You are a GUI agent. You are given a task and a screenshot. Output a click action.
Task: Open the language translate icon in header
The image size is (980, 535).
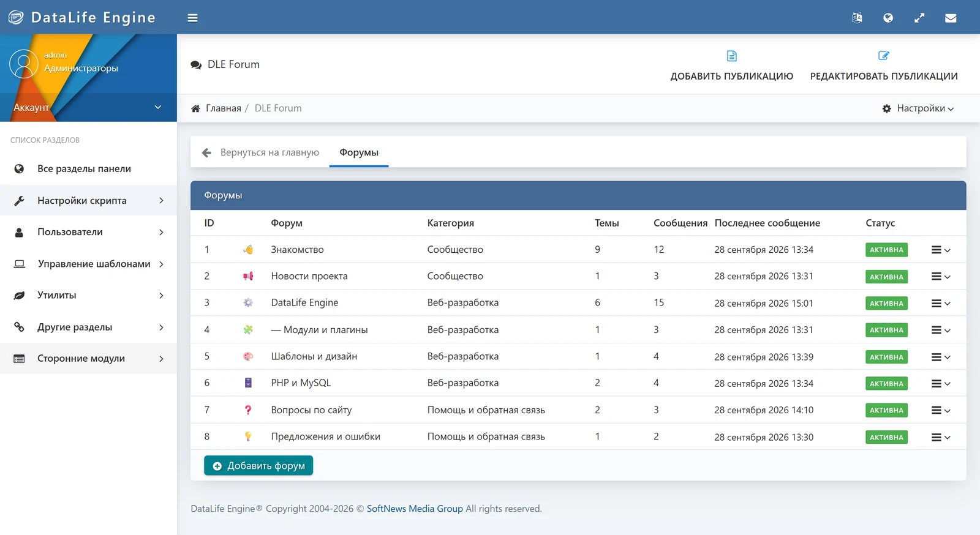point(857,18)
